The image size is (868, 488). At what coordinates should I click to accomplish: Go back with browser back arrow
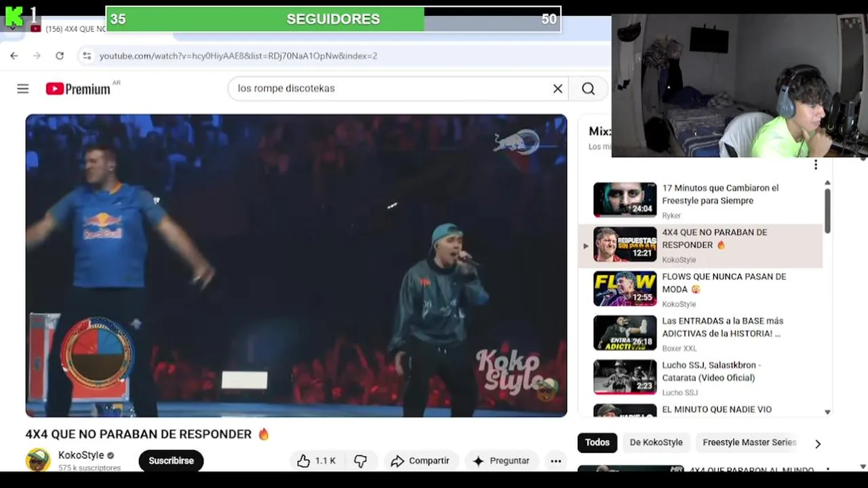point(14,56)
